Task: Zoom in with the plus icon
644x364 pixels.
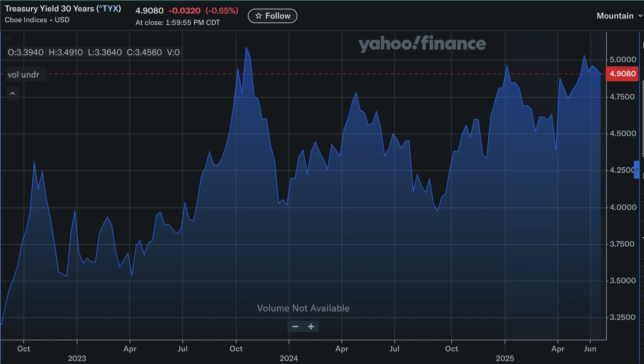Action: click(311, 326)
